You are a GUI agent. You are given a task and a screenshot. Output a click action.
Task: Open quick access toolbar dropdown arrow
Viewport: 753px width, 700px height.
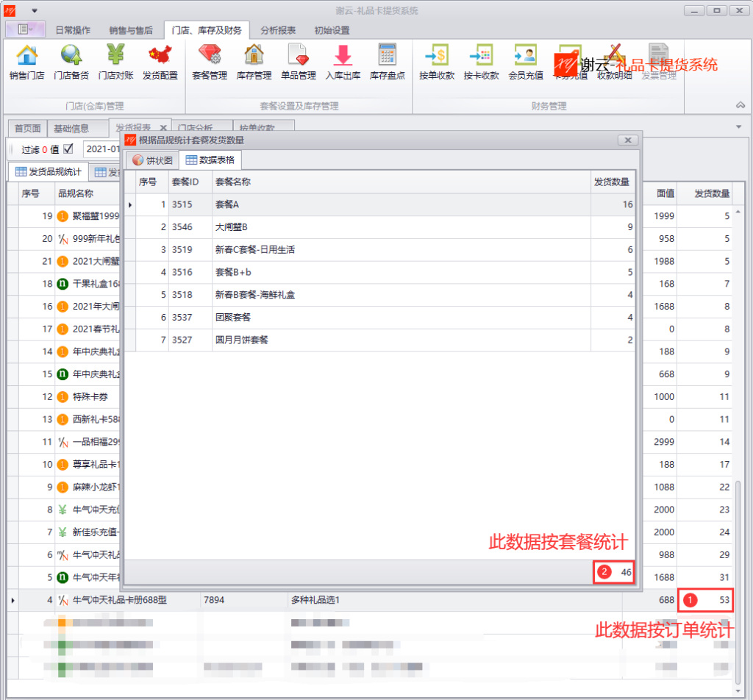(x=35, y=10)
